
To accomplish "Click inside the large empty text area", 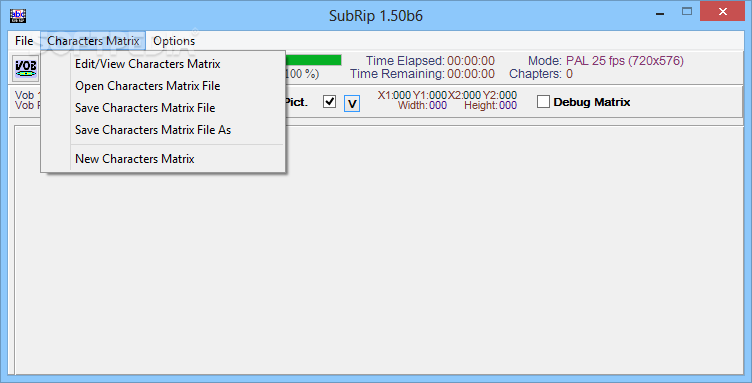I will pyautogui.click(x=379, y=249).
